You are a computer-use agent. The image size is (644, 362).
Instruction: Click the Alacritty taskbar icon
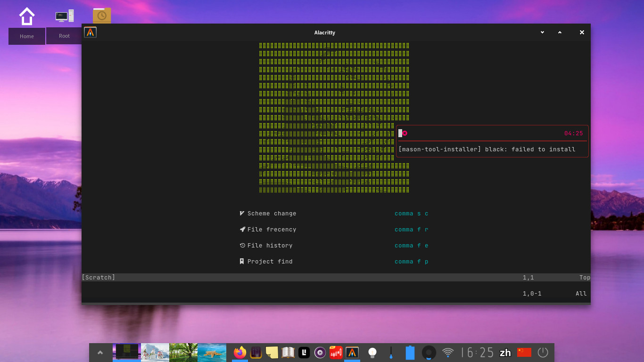click(x=352, y=352)
